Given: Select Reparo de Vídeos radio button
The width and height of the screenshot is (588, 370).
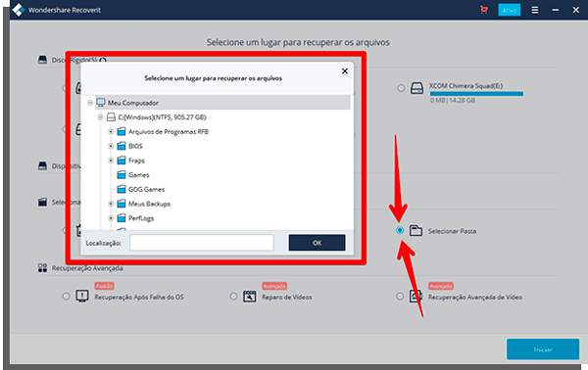Looking at the screenshot, I should point(233,297).
